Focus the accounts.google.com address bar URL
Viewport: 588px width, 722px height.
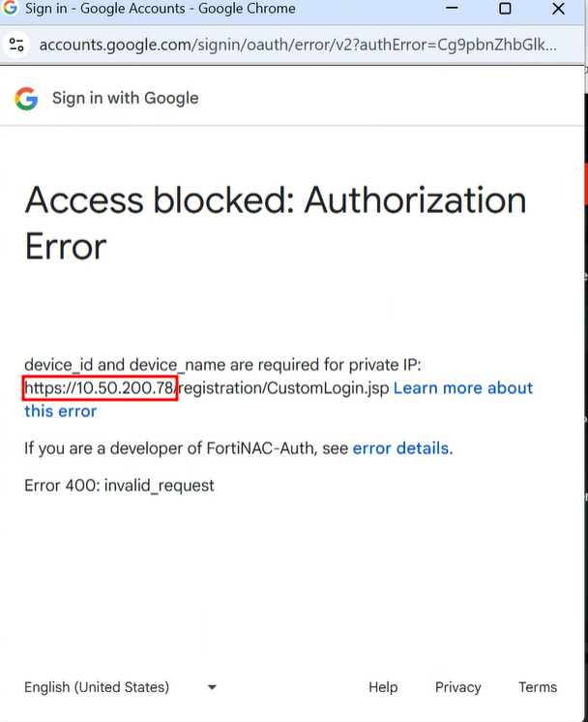coord(290,45)
